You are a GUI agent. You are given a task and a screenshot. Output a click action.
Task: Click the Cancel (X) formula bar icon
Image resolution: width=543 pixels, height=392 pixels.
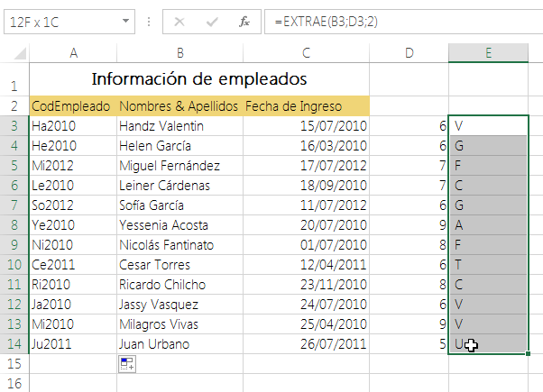tap(179, 22)
